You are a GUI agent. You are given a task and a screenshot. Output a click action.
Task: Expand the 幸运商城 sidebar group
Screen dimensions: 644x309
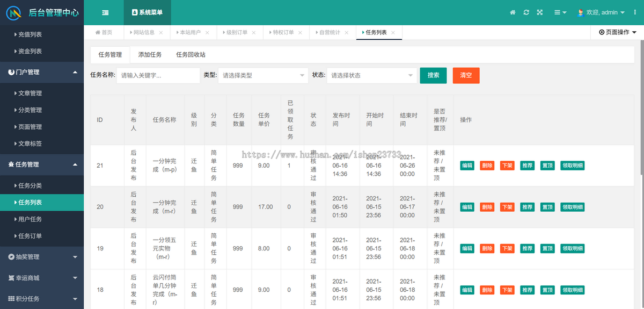(x=42, y=278)
